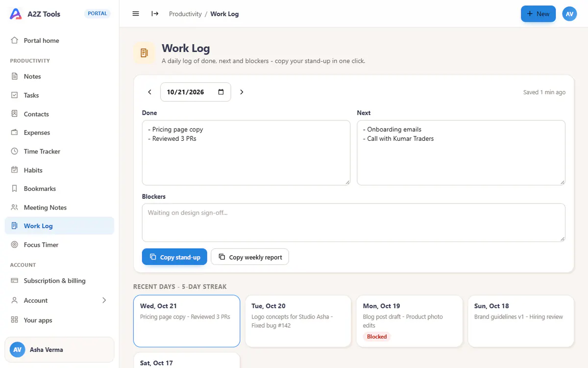Click the A2Z Tools logo icon

click(16, 14)
